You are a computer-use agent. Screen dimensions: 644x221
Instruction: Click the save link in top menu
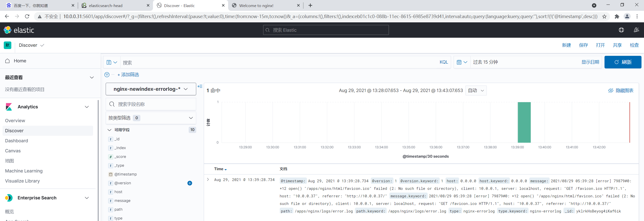(x=583, y=45)
